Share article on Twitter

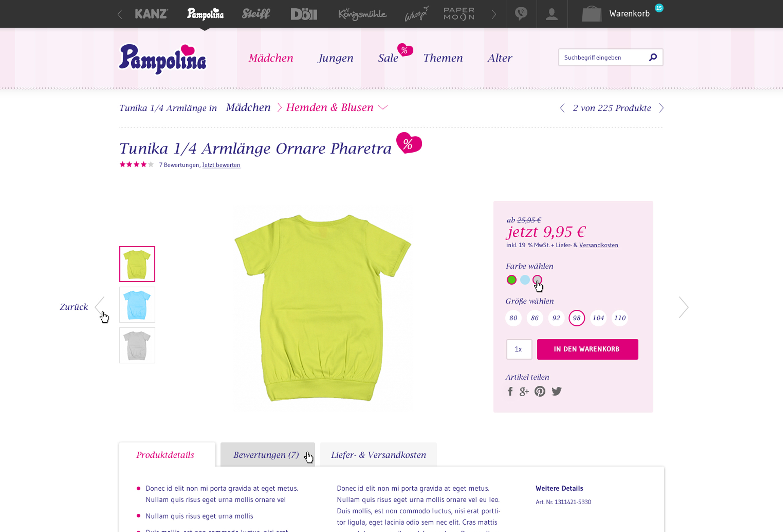pyautogui.click(x=557, y=391)
